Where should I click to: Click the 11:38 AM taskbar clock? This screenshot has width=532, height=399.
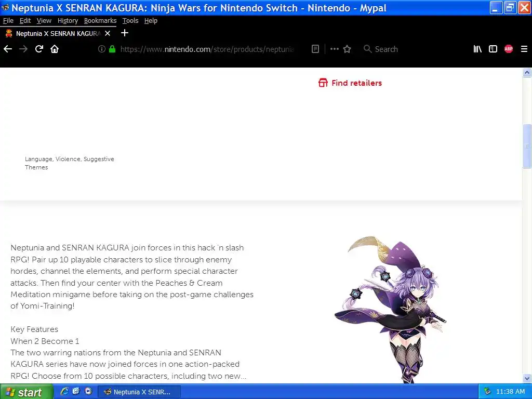click(510, 392)
